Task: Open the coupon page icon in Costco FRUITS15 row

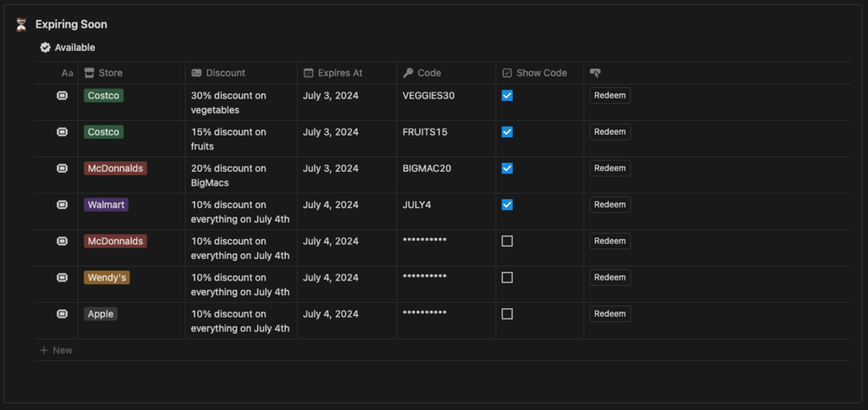Action: point(62,132)
